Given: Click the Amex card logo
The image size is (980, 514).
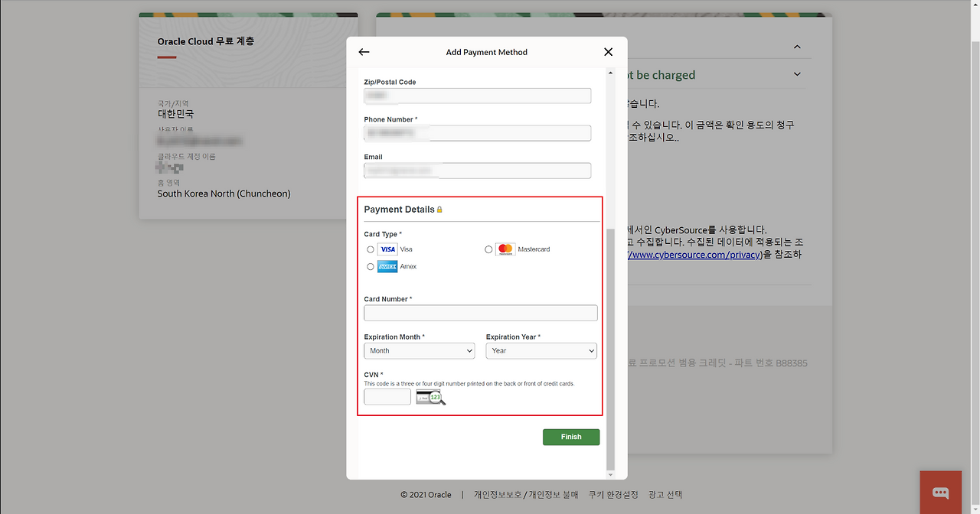Looking at the screenshot, I should pos(387,267).
